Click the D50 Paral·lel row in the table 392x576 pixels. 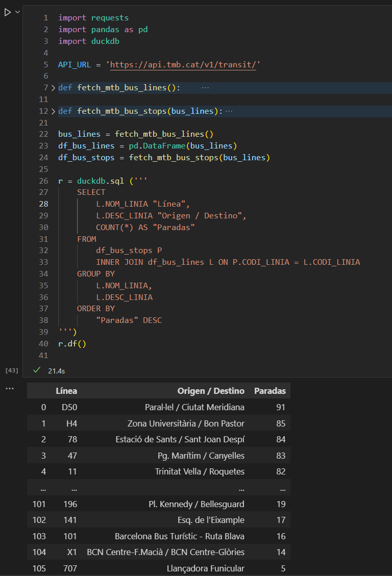153,407
